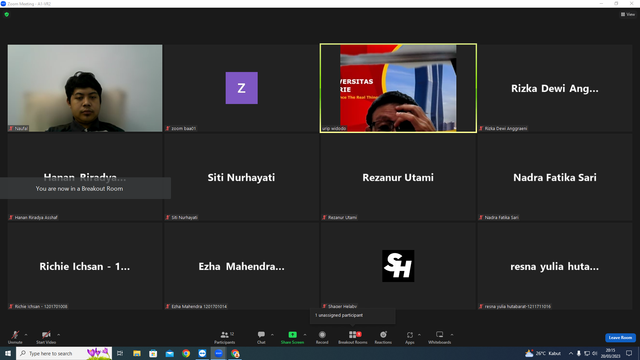640x360 pixels.
Task: Select the Richie Ichsan participant tile
Action: pos(85,266)
